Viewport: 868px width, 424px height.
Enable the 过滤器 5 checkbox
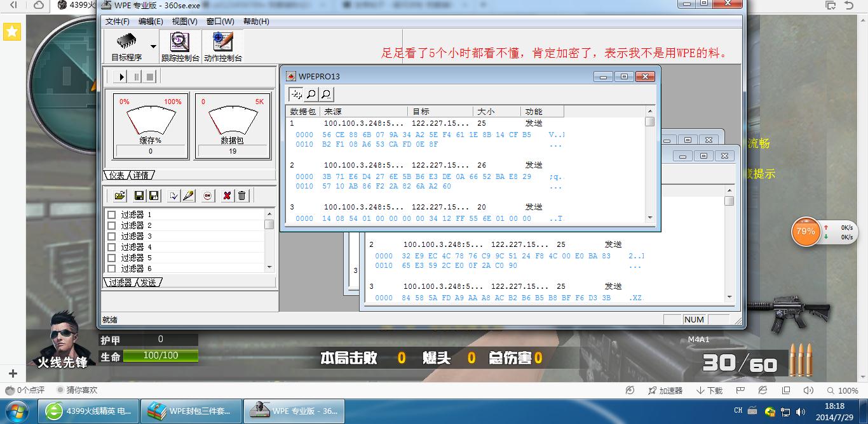click(112, 258)
